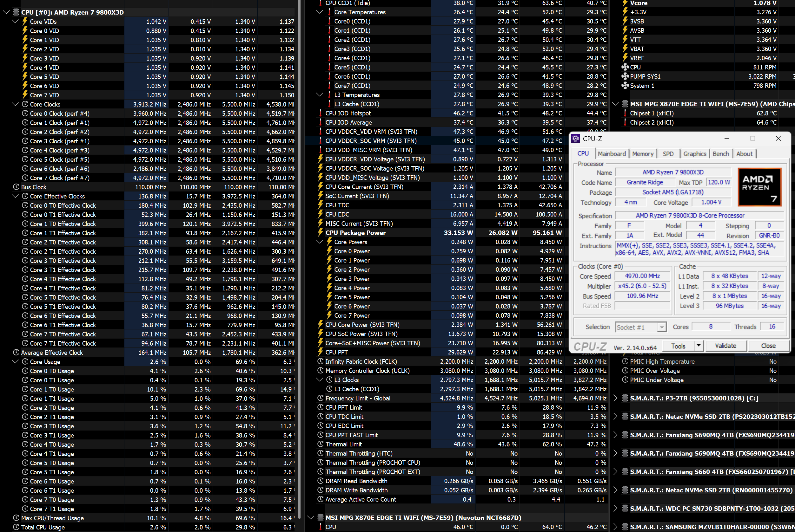This screenshot has width=795, height=532.
Task: Click the lightning icon next to Vcore
Action: click(625, 3)
